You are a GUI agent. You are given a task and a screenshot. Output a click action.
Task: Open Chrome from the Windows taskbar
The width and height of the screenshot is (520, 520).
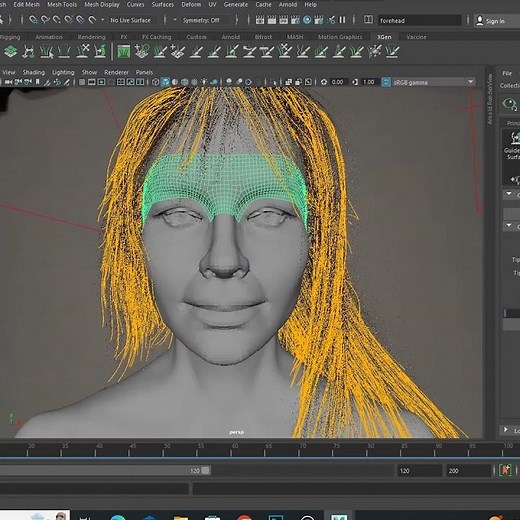tap(244, 517)
